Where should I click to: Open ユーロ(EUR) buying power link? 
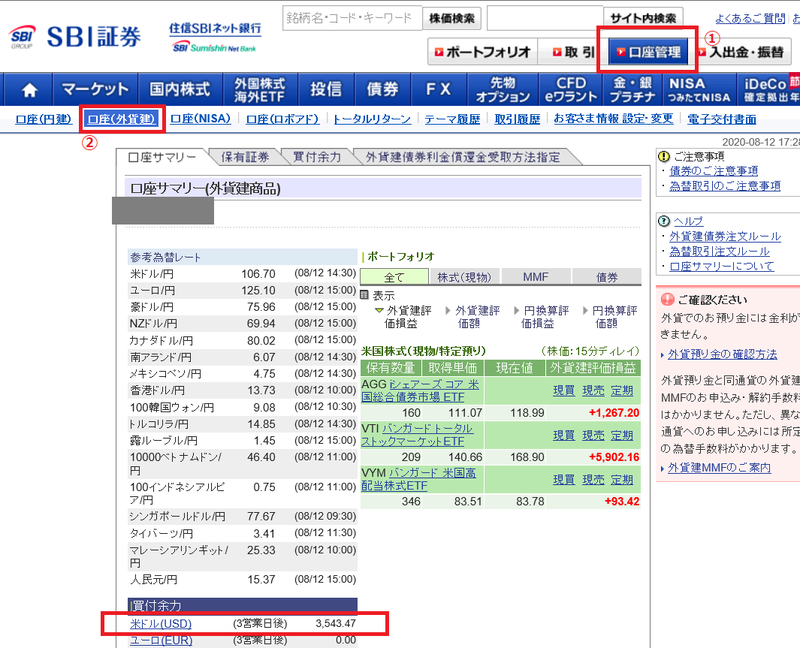click(161, 640)
